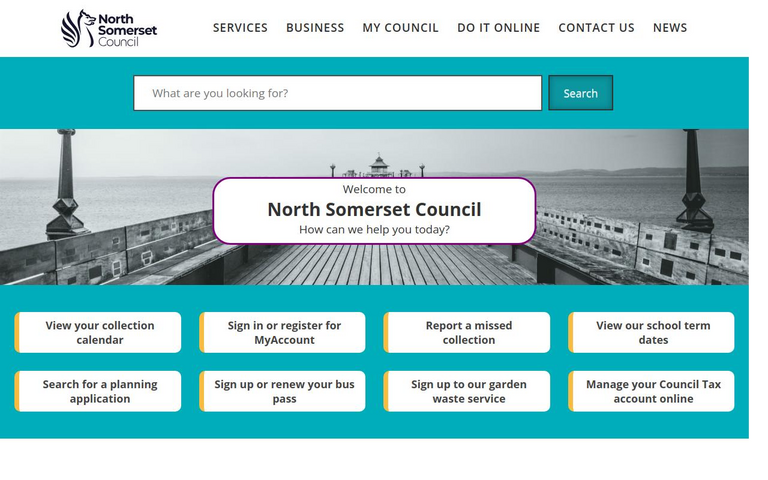The height and width of the screenshot is (480, 768).
Task: Go to Contact Us page
Action: pyautogui.click(x=596, y=28)
